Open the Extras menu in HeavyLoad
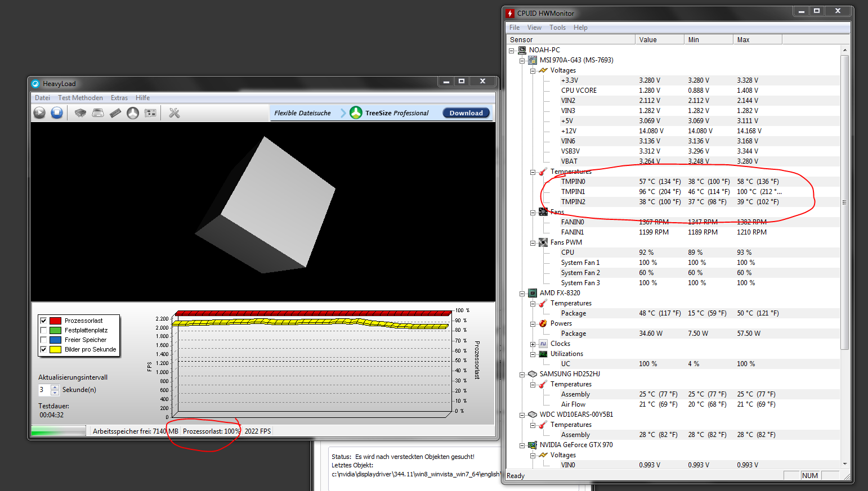Viewport: 868px width, 491px height. [119, 98]
